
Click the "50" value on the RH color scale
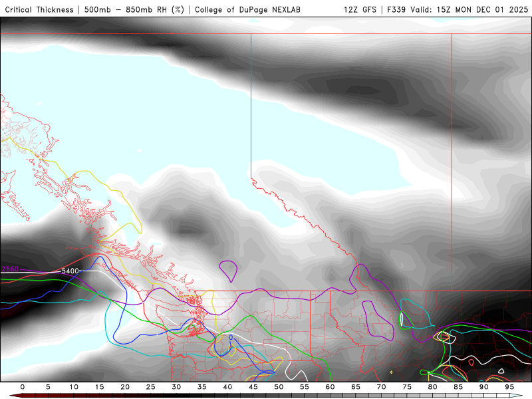[279, 387]
